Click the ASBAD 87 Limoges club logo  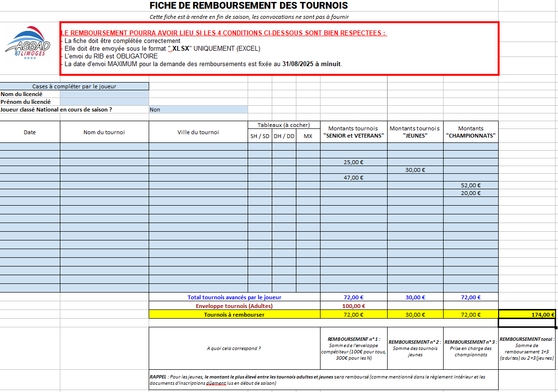click(29, 48)
